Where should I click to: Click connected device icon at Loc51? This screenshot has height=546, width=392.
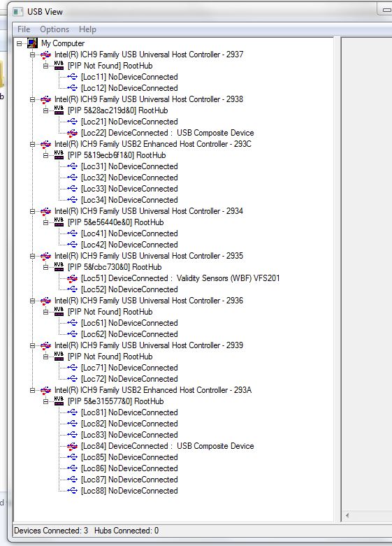click(72, 278)
